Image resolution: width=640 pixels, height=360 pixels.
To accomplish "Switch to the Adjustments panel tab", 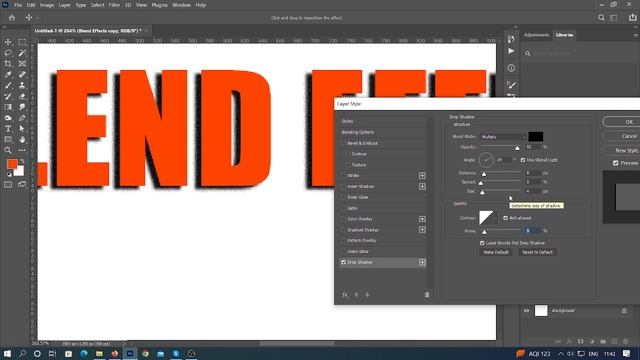I will point(536,35).
